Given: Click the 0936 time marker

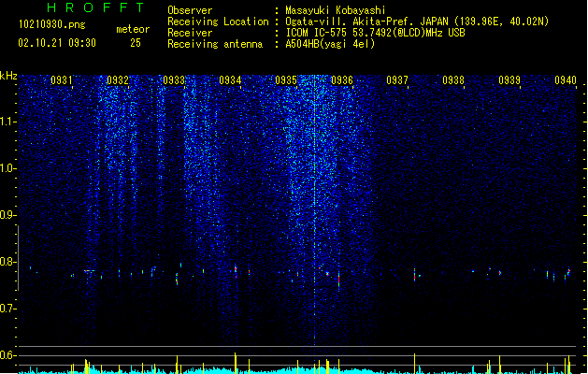Looking at the screenshot, I should coord(342,80).
